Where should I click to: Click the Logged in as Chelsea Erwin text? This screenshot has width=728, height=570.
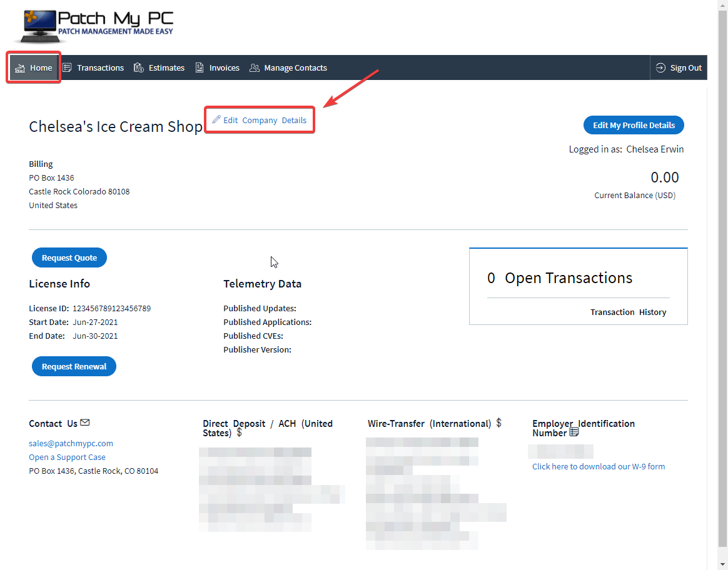tap(626, 149)
